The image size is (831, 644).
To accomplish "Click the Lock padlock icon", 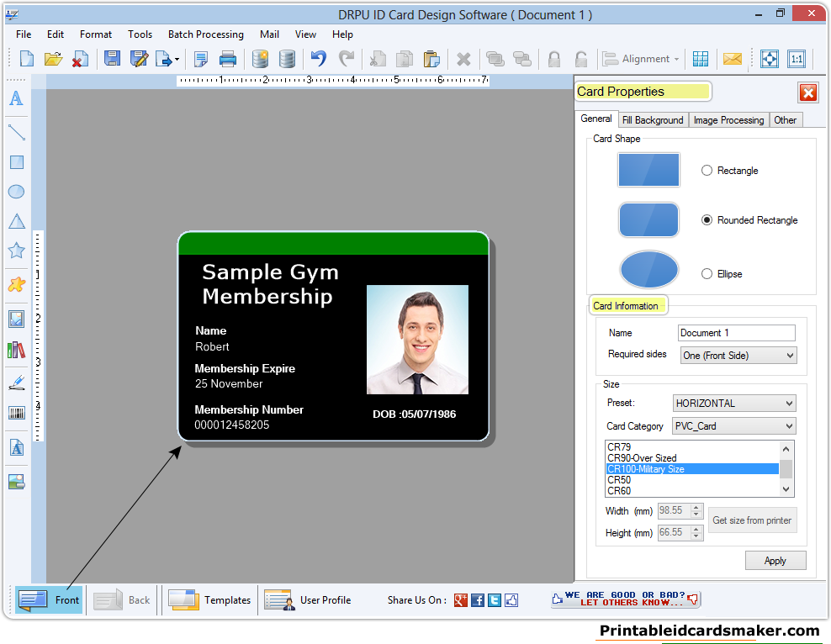I will click(x=553, y=59).
